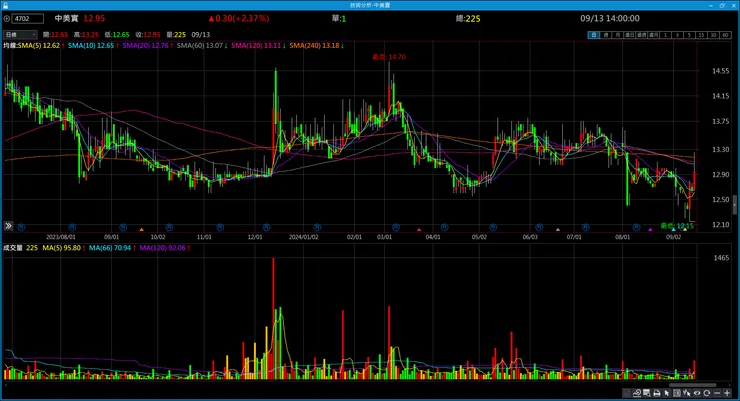
Task: Click the 均線 indicator label
Action: coord(12,45)
